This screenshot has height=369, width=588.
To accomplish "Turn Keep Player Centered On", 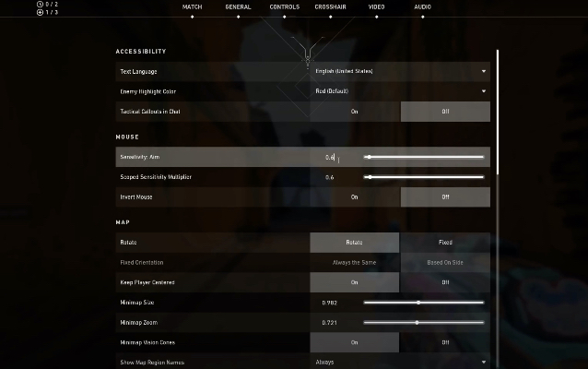I will click(x=355, y=282).
